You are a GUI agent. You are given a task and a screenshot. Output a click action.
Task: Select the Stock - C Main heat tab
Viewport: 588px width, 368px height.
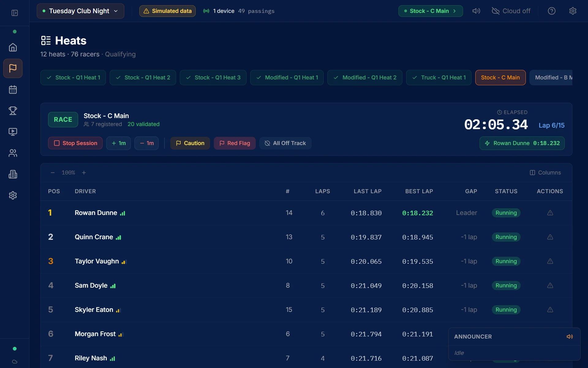[x=500, y=78]
